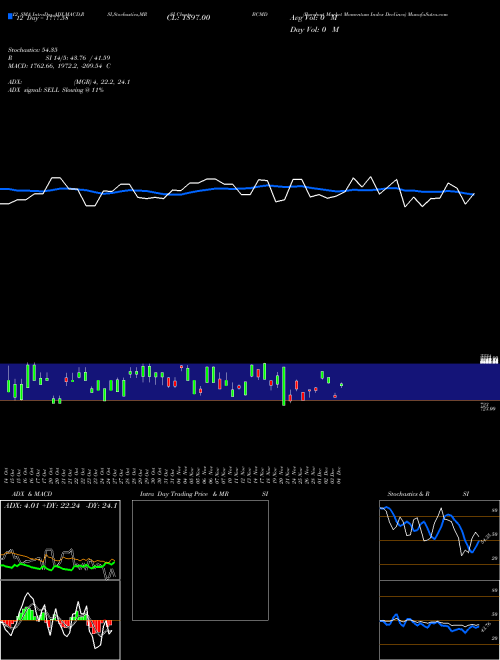The image size is (500, 660).
Task: Click the 'ADX & MACD' panel title
Action: [32, 494]
